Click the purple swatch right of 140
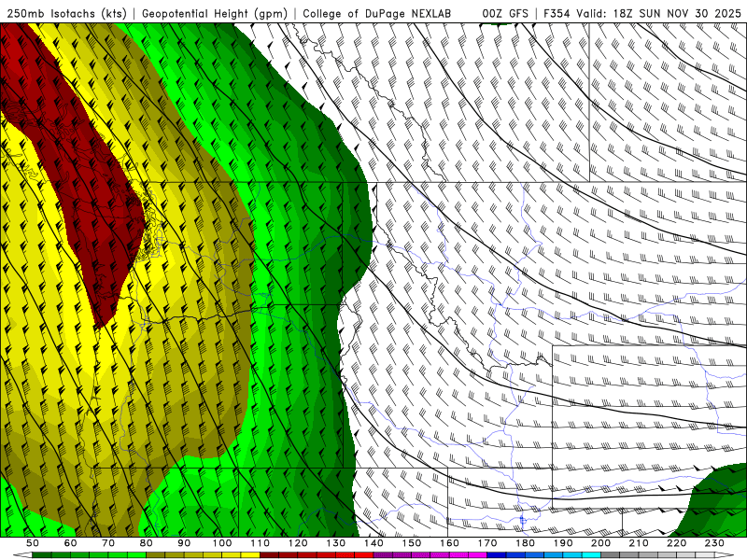This screenshot has height=560, width=747. [x=383, y=555]
